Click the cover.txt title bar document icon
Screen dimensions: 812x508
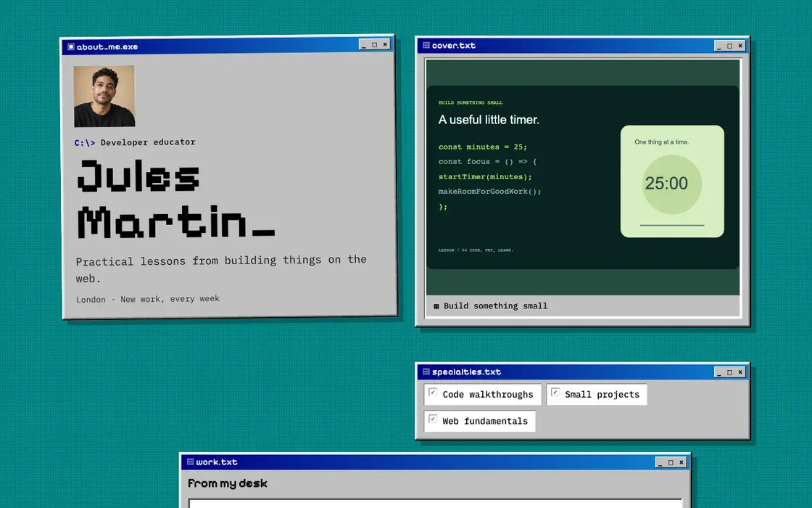click(x=426, y=45)
